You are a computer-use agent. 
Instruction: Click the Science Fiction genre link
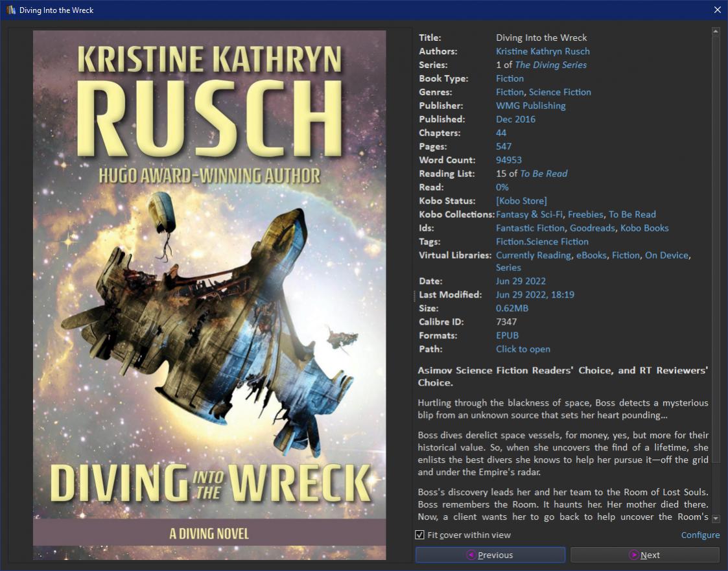point(560,92)
